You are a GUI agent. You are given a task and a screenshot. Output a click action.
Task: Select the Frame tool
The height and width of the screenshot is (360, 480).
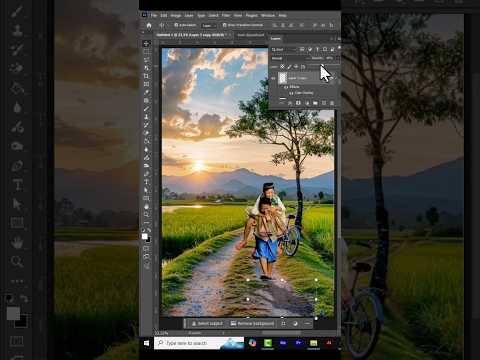(146, 84)
